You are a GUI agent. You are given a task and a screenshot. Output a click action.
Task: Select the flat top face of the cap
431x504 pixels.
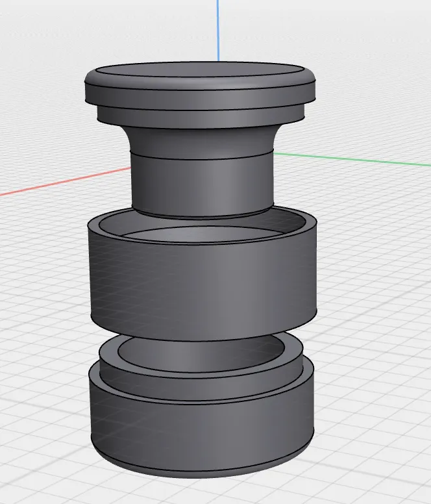click(x=200, y=70)
